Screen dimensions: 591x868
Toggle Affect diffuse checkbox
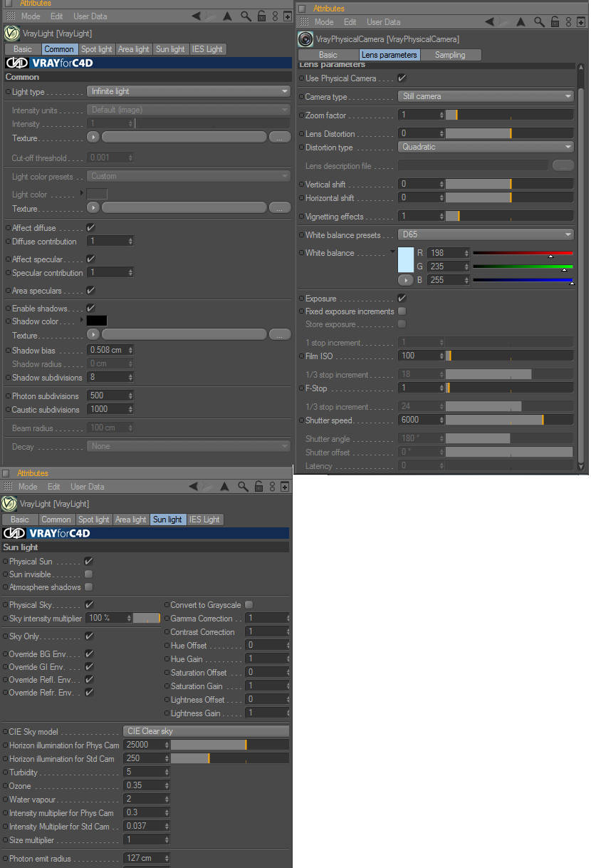(x=90, y=228)
